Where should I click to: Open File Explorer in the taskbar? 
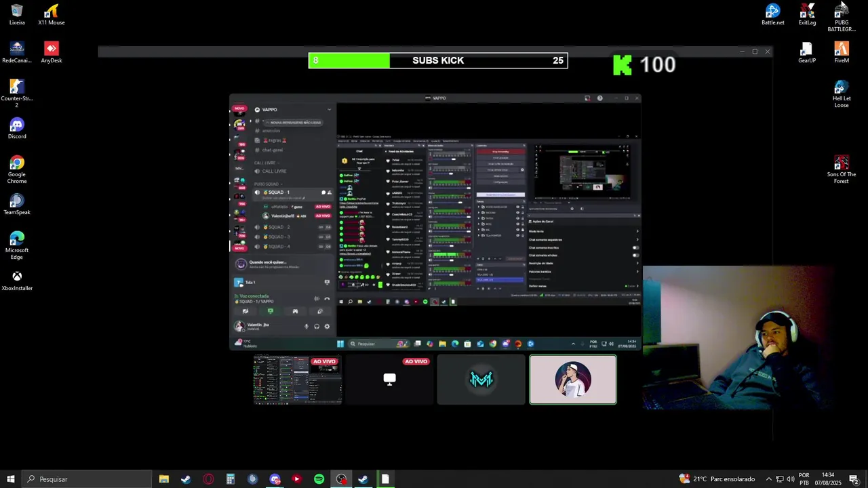pyautogui.click(x=163, y=479)
